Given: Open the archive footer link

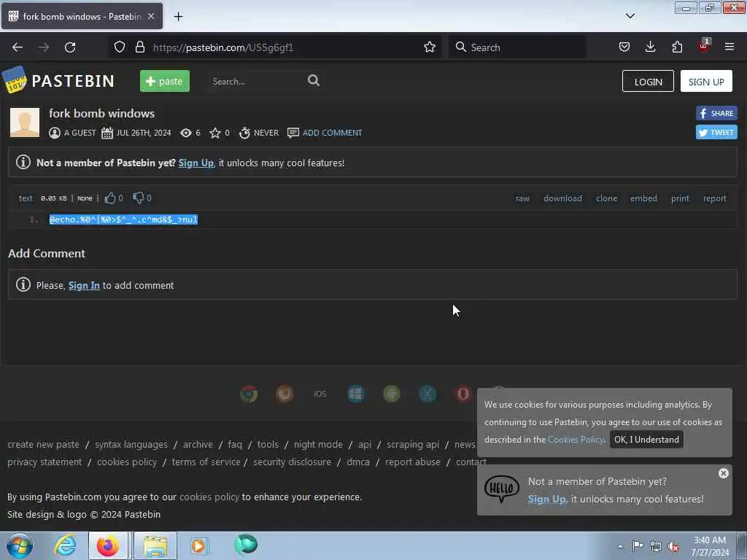Looking at the screenshot, I should 198,444.
